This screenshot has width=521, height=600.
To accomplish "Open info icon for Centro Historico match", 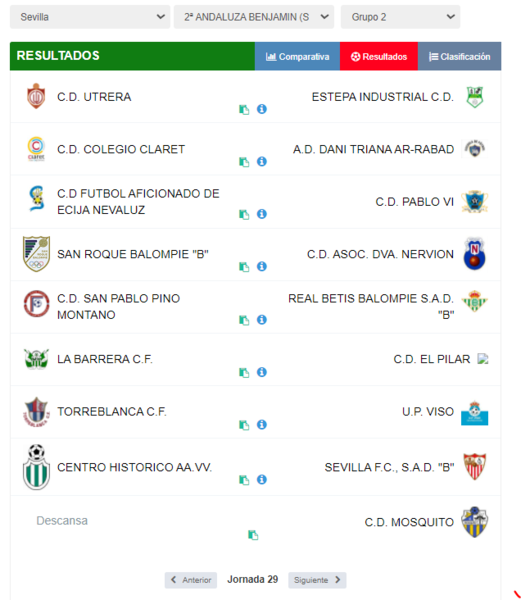I will (262, 479).
